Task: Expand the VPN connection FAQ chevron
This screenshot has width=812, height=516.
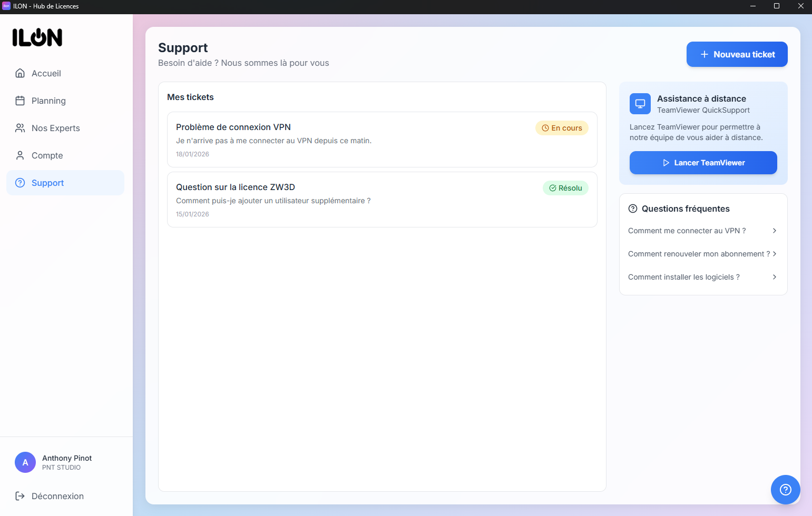Action: point(774,231)
